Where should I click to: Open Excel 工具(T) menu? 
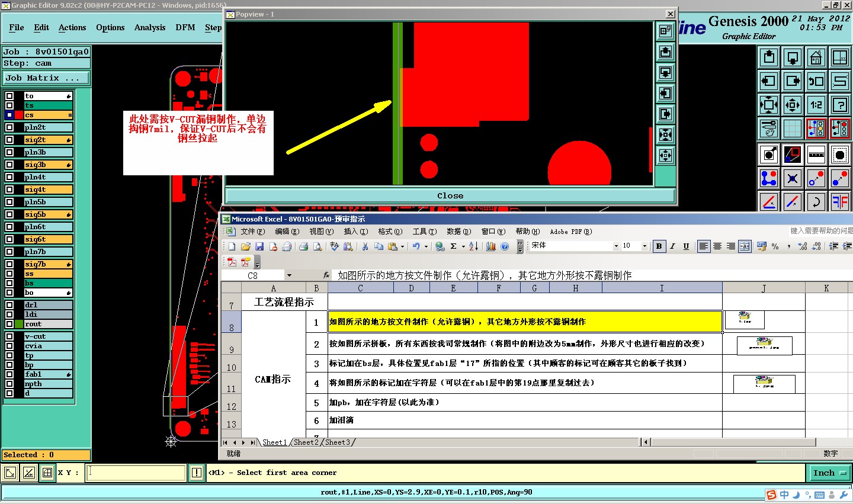click(424, 232)
